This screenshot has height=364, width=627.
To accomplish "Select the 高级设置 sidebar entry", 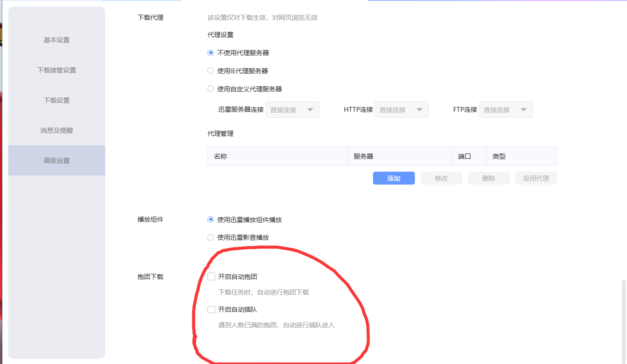I will [x=56, y=160].
